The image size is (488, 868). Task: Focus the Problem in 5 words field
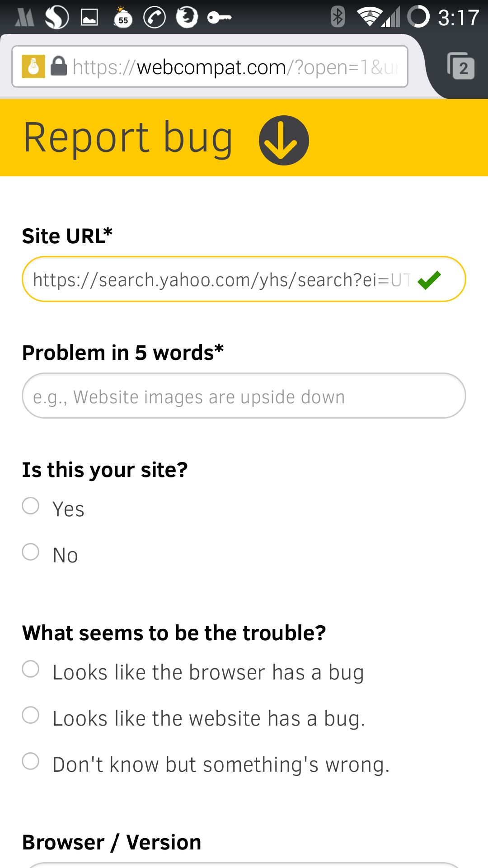244,396
